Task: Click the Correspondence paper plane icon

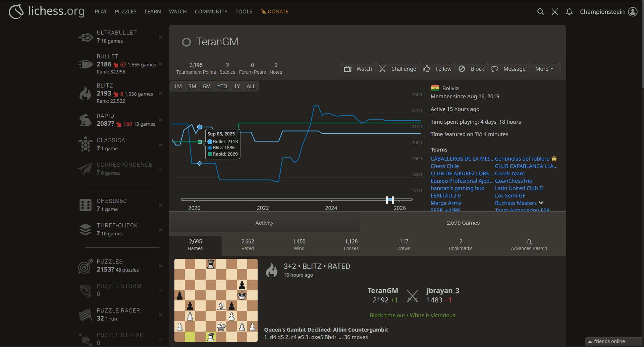Action: click(x=85, y=169)
